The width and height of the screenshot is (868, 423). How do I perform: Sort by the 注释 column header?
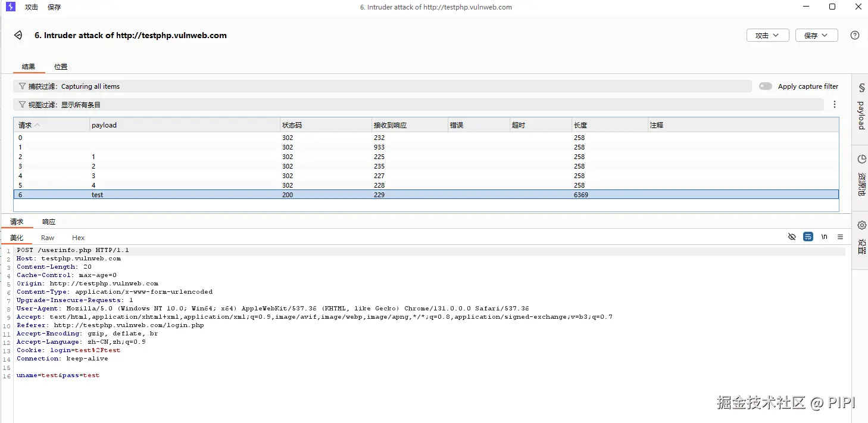point(743,125)
